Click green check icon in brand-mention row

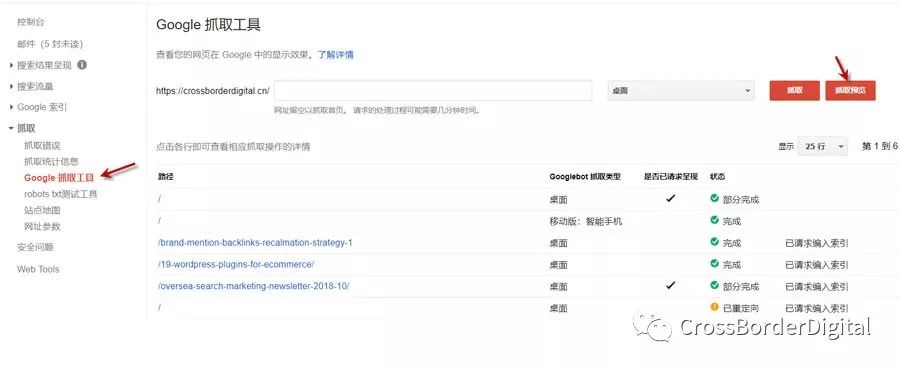click(715, 242)
